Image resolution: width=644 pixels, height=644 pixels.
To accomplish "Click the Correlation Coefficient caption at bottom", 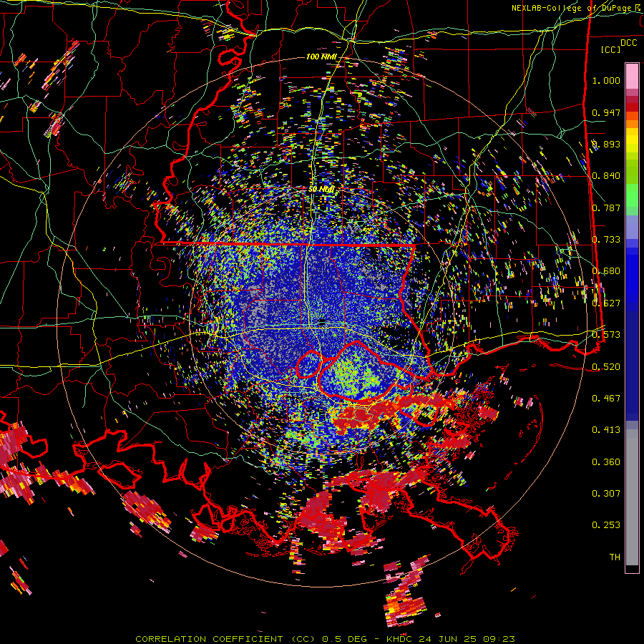I will pyautogui.click(x=325, y=639).
